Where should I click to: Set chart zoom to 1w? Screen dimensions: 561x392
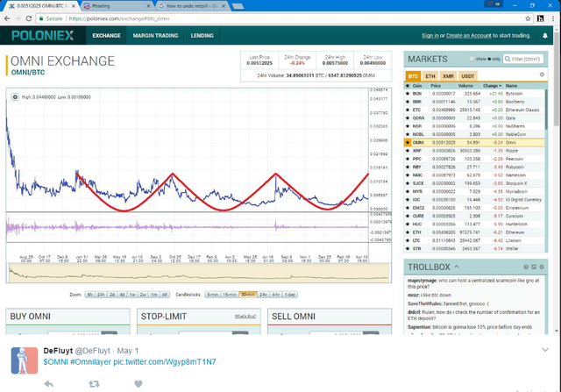(x=132, y=295)
